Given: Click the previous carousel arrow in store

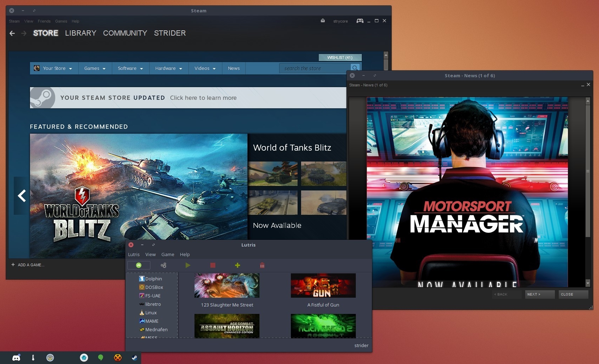Looking at the screenshot, I should coord(22,195).
